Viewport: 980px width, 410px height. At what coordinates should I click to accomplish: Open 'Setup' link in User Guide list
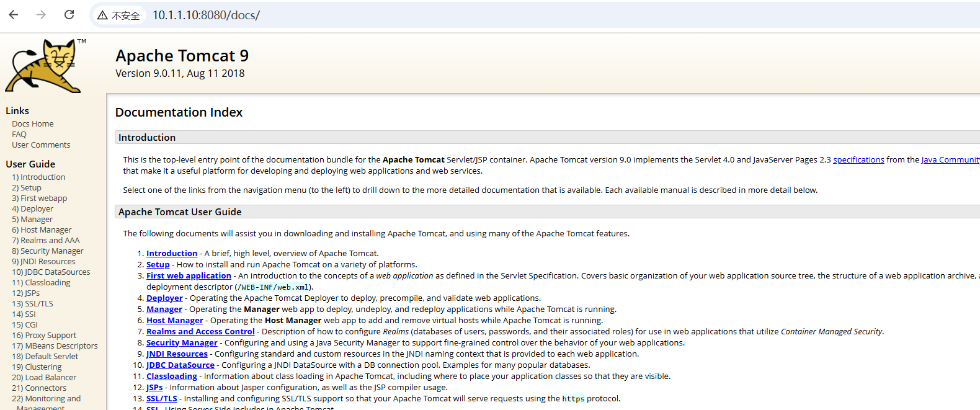(158, 265)
